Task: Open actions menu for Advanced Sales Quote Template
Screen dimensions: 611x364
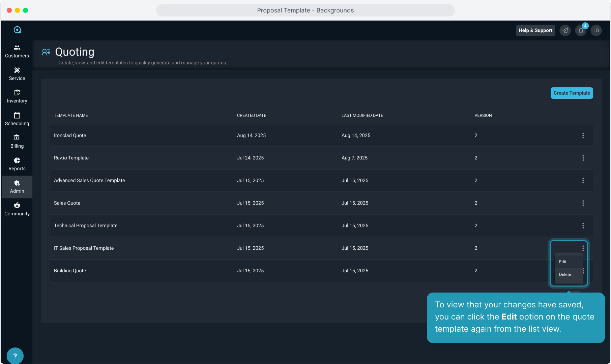Action: [x=583, y=181]
